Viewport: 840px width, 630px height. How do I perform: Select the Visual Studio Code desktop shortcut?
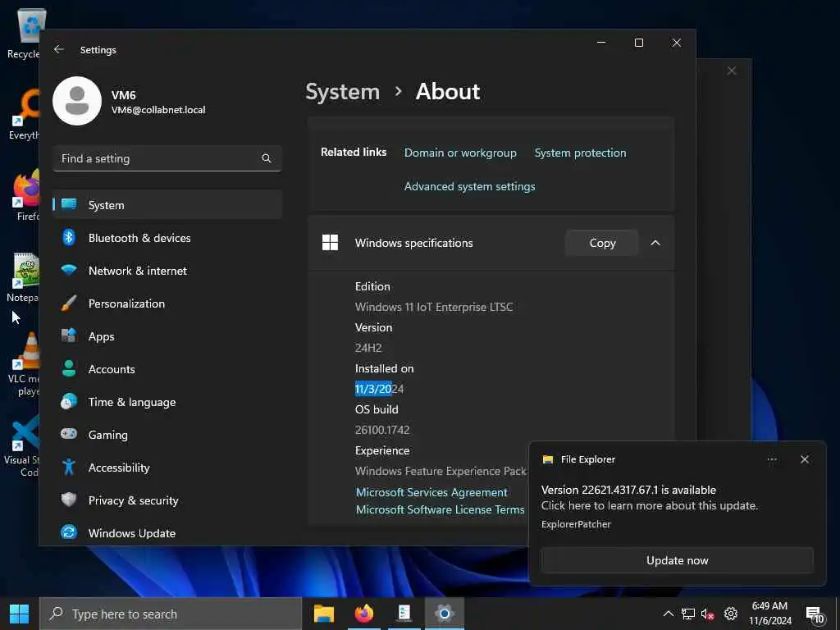click(x=22, y=445)
